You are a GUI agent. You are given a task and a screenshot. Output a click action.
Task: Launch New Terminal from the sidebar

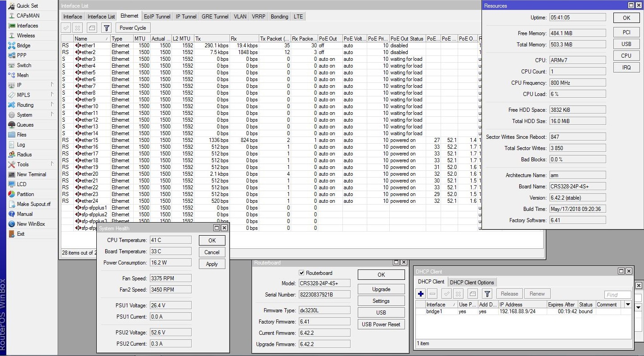click(32, 174)
